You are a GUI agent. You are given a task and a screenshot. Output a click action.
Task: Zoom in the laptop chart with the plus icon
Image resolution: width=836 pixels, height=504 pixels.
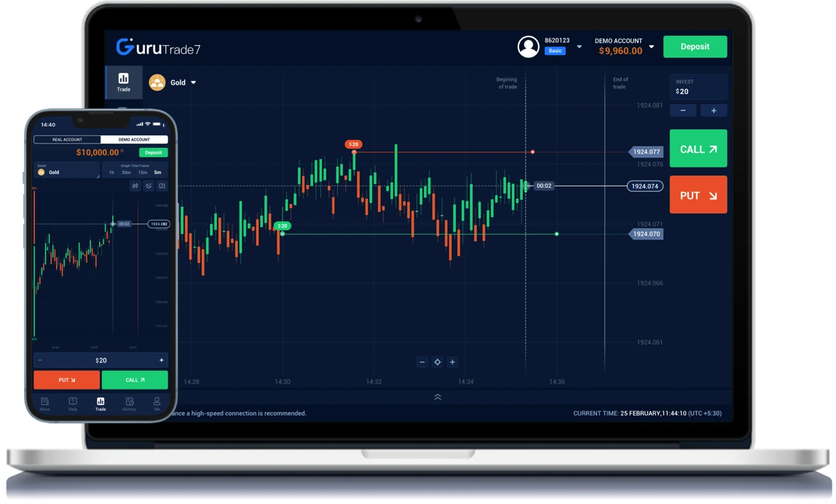coord(452,362)
